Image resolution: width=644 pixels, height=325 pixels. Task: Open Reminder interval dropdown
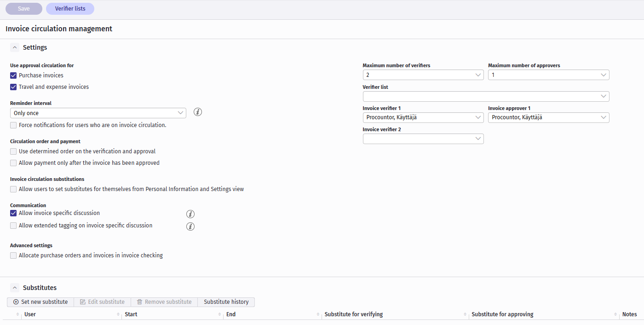click(x=98, y=113)
